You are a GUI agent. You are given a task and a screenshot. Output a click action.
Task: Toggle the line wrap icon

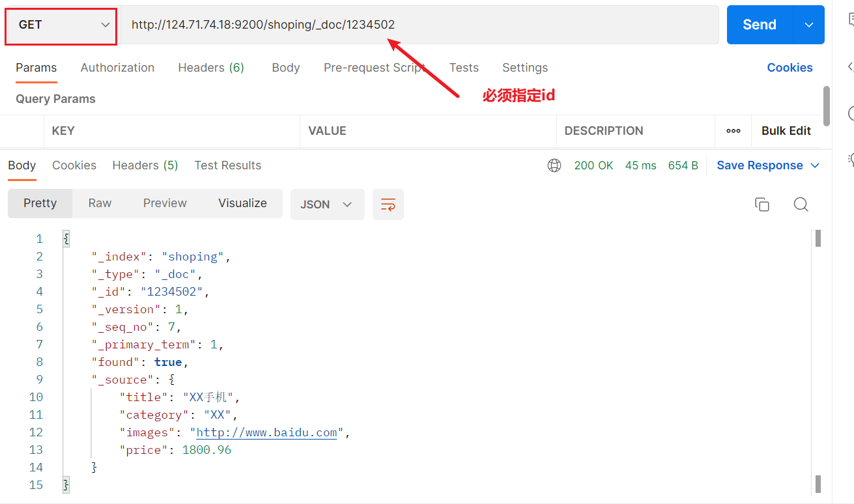388,204
